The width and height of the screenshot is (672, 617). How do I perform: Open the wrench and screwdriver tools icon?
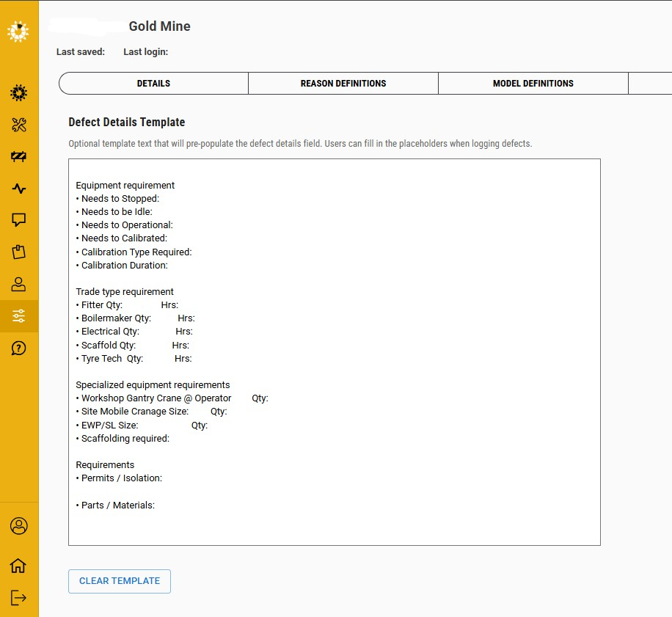18,125
